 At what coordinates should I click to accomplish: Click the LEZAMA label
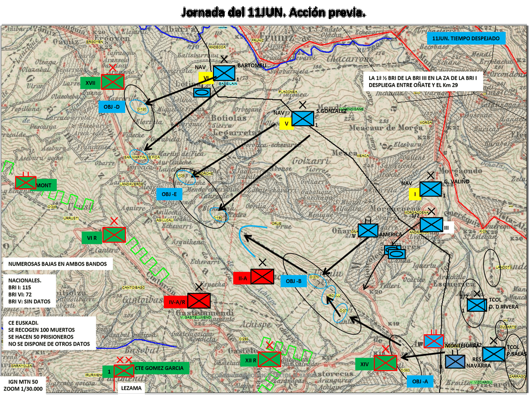131,388
